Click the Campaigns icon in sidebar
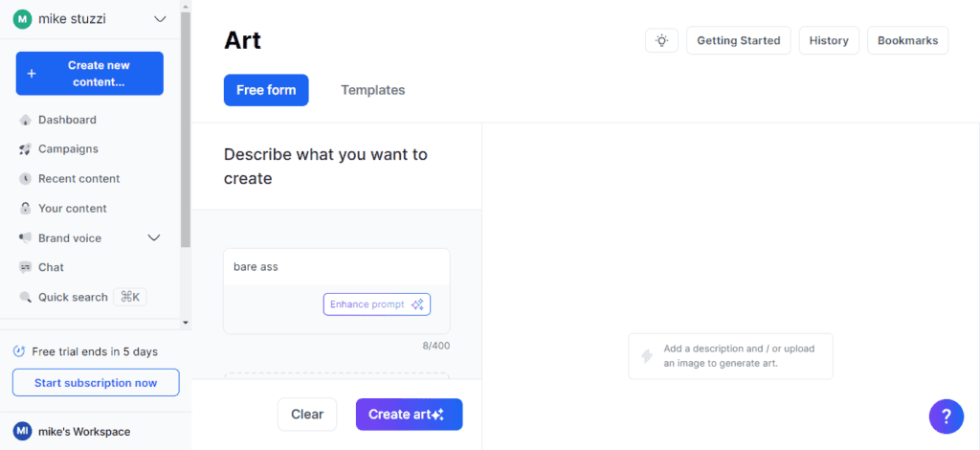The height and width of the screenshot is (450, 980). pyautogui.click(x=25, y=149)
